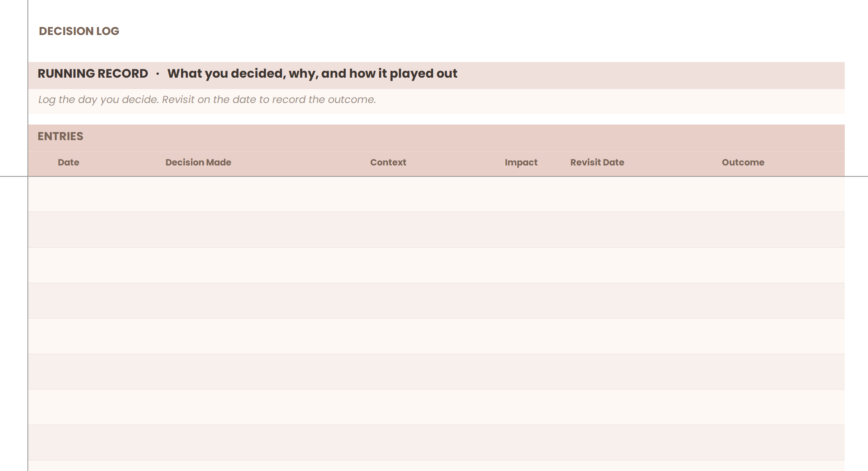Click first blank row's Decision Made cell

[x=198, y=194]
